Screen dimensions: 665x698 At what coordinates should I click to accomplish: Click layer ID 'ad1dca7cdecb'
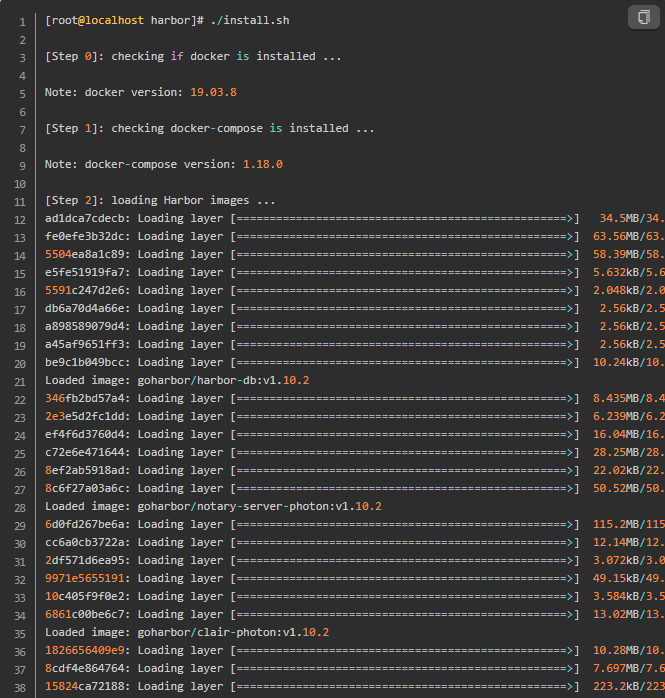tap(85, 218)
